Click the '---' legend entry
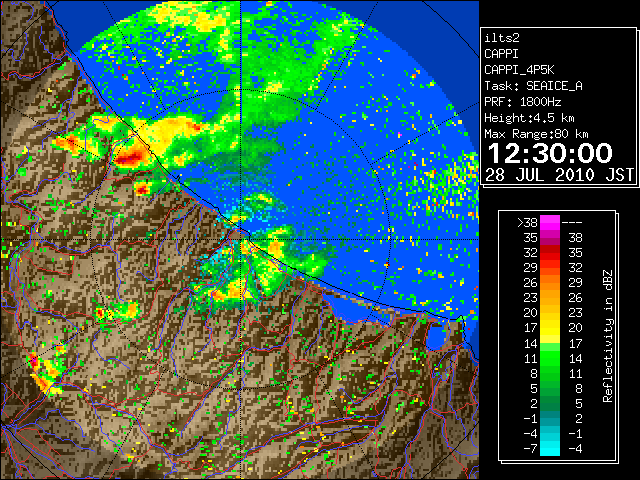This screenshot has height=480, width=640. point(572,223)
